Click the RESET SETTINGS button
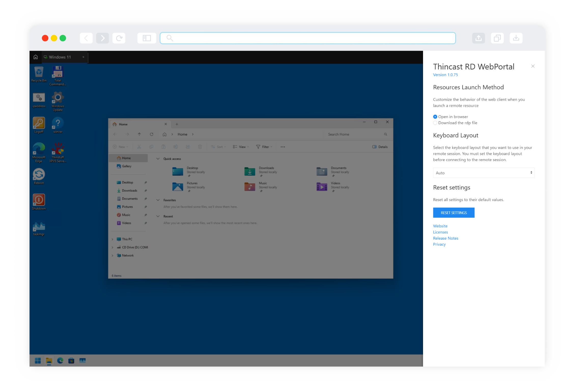 click(x=454, y=213)
